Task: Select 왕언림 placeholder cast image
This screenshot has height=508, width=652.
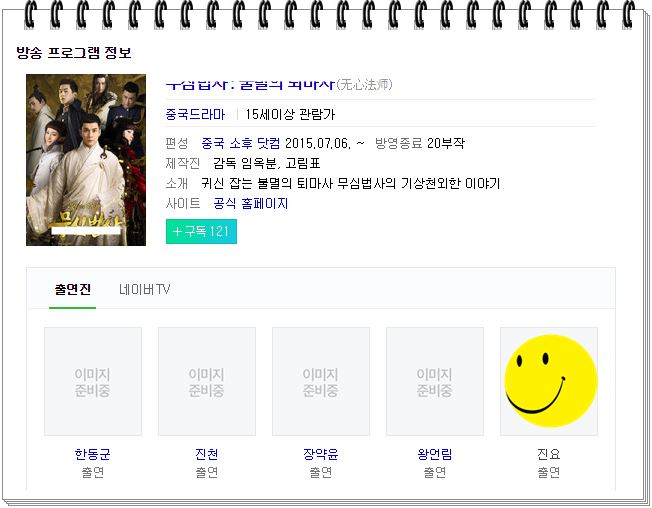Action: [435, 382]
